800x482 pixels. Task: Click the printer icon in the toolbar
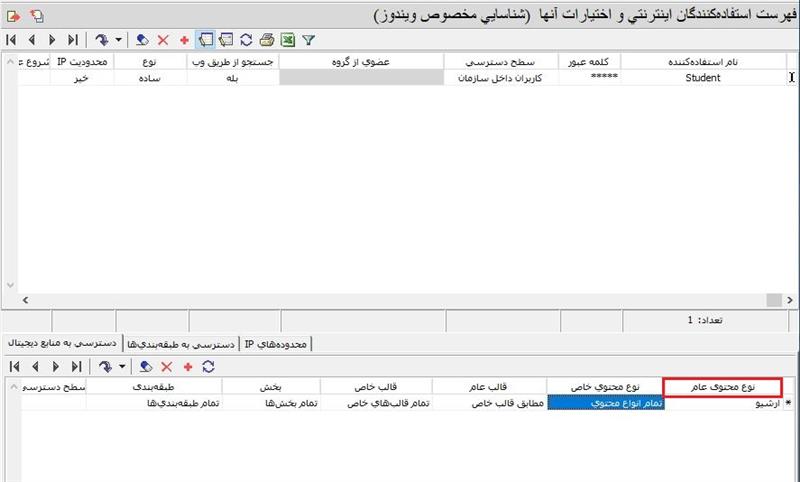[266, 40]
